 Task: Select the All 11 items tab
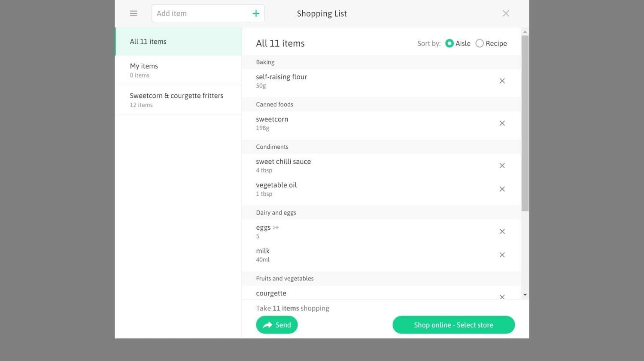[x=178, y=42]
